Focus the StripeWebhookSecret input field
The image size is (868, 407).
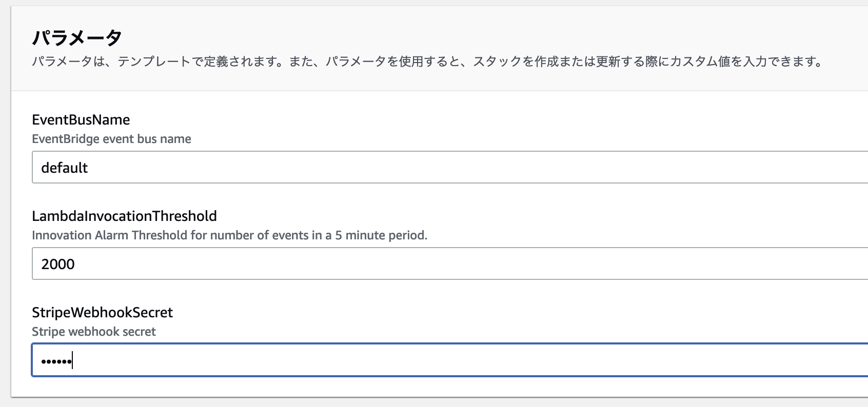click(x=308, y=360)
